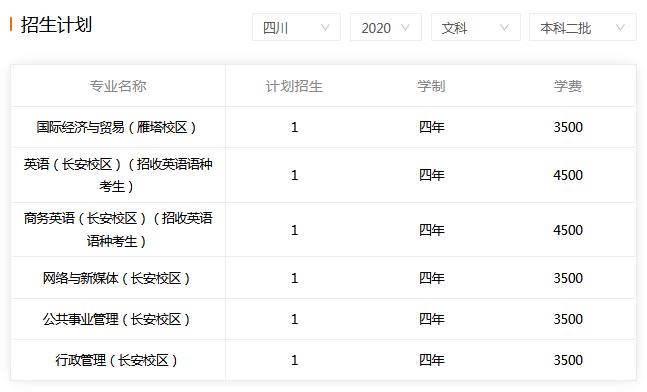Screen dimensions: 647x392
Task: Click the chevron arrow beside 文科
Action: (x=504, y=28)
